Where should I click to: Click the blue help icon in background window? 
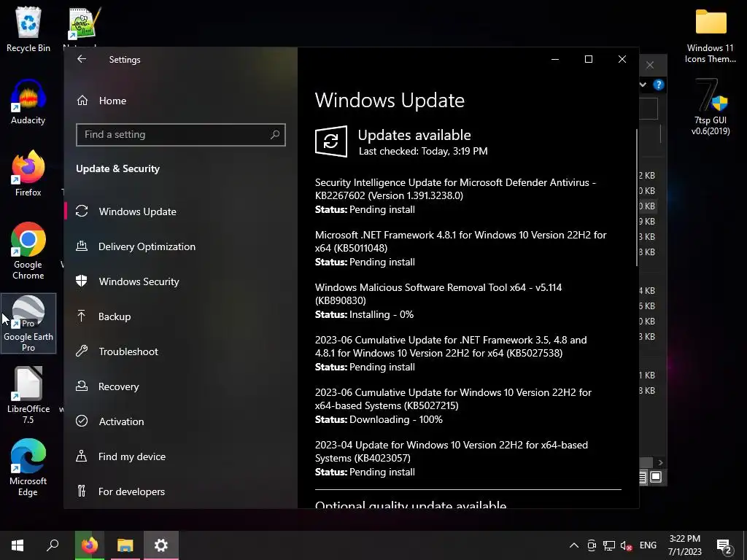tap(659, 85)
